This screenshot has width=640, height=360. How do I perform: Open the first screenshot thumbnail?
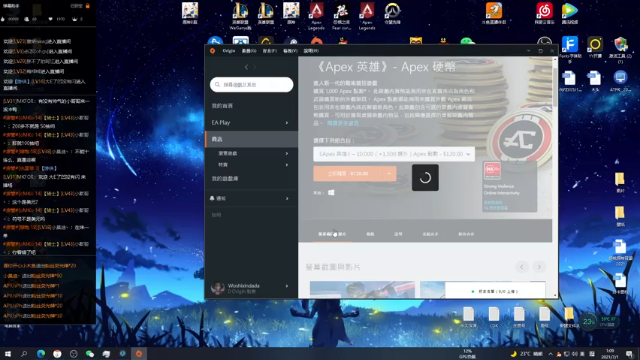(362, 289)
